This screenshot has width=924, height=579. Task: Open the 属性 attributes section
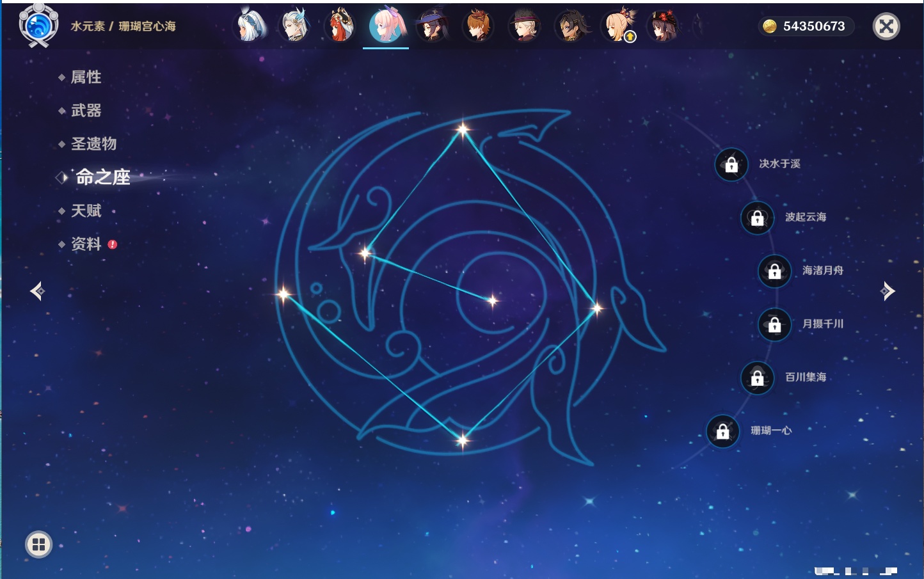[x=86, y=77]
